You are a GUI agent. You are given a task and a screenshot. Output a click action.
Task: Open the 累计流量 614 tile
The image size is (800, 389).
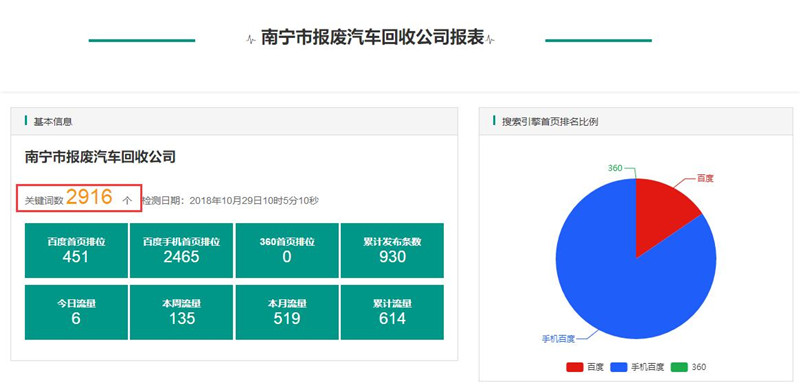click(x=392, y=312)
